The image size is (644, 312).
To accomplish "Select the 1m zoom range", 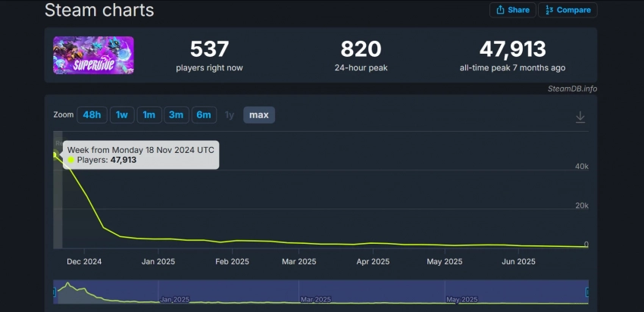I will tap(148, 115).
